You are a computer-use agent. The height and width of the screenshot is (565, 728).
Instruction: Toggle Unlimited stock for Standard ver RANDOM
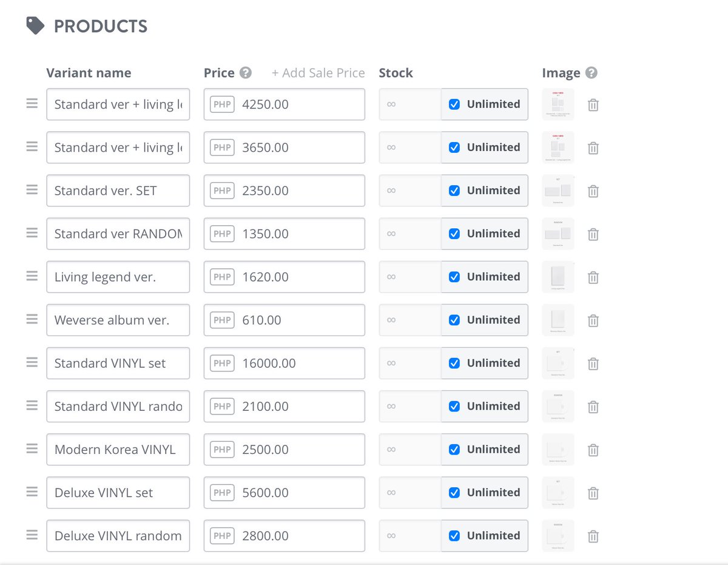454,234
